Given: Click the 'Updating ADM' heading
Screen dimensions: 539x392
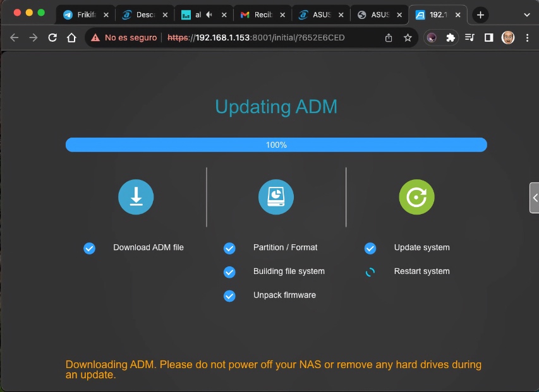Looking at the screenshot, I should pyautogui.click(x=276, y=107).
